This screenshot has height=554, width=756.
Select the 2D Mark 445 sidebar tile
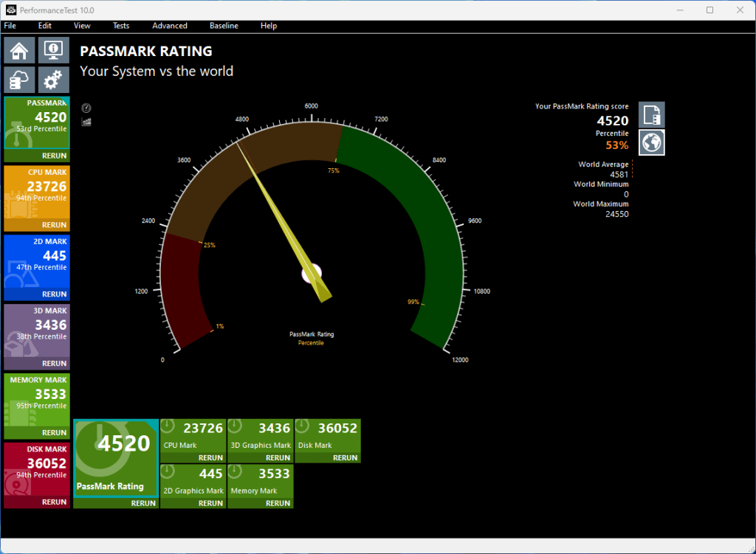tap(37, 261)
